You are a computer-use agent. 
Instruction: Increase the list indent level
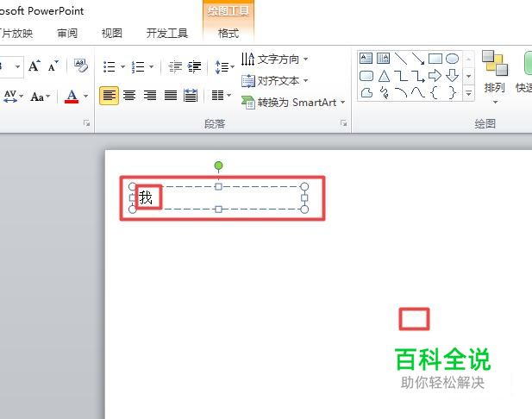194,67
